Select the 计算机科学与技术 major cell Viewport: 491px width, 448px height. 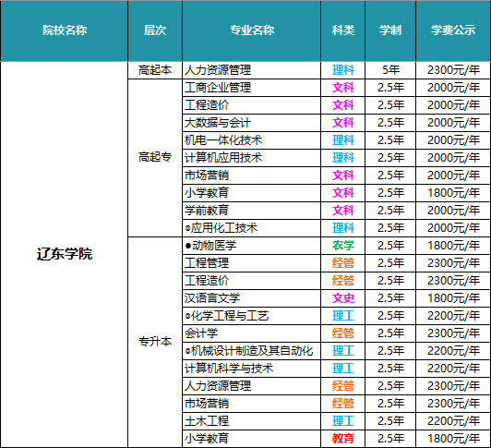[251, 369]
